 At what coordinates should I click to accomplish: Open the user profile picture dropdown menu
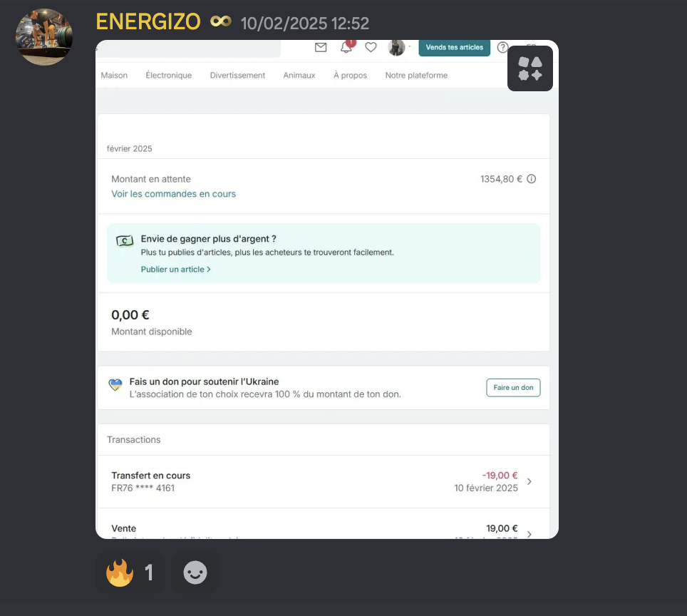398,48
